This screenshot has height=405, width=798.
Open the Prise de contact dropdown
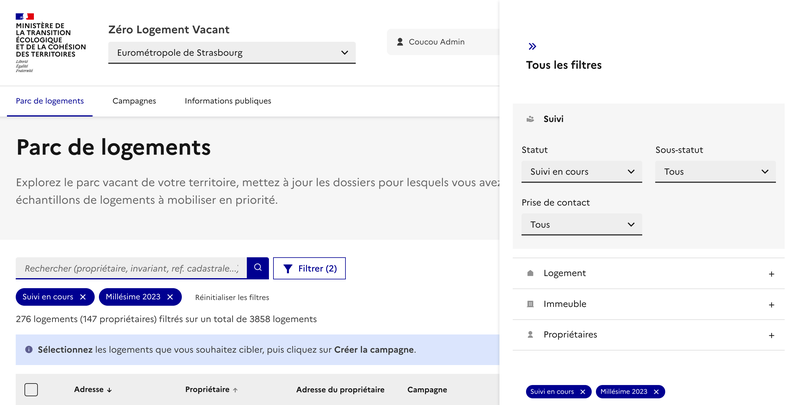[x=582, y=224]
